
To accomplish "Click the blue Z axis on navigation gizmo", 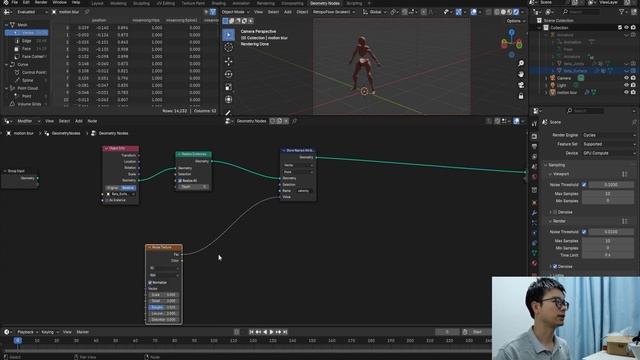I will click(511, 32).
